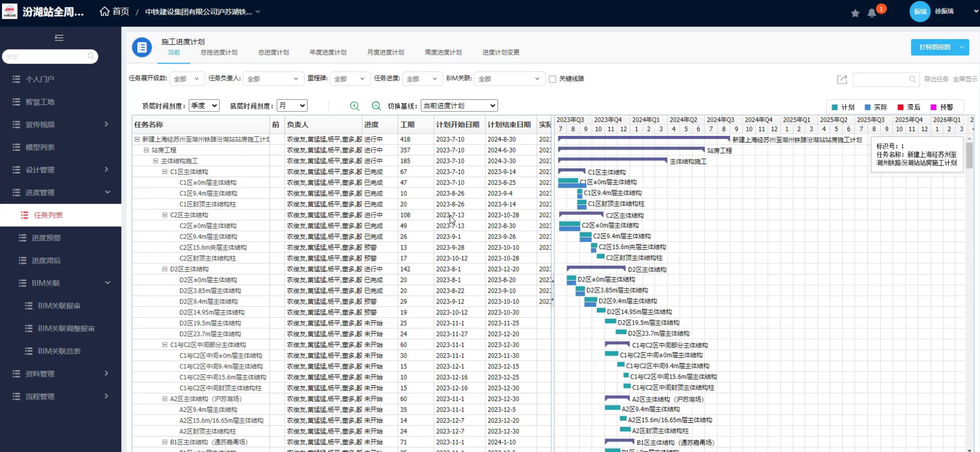Click the favorites star icon

(x=855, y=13)
